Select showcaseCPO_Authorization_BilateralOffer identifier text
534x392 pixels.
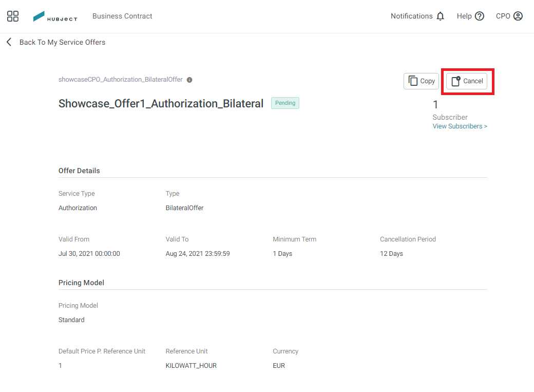(x=121, y=80)
